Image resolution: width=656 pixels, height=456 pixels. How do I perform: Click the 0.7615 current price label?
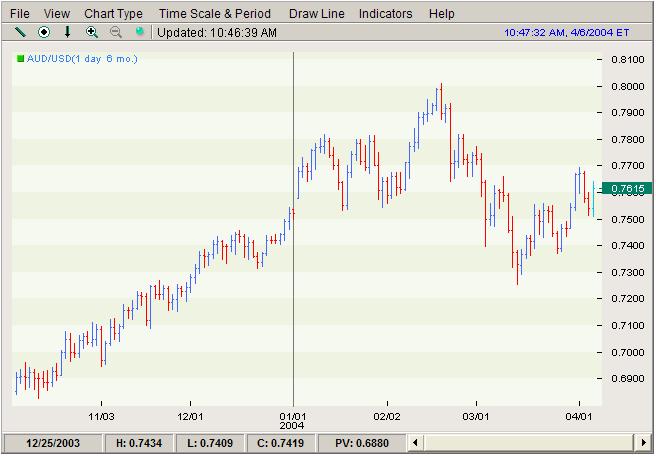coord(627,188)
